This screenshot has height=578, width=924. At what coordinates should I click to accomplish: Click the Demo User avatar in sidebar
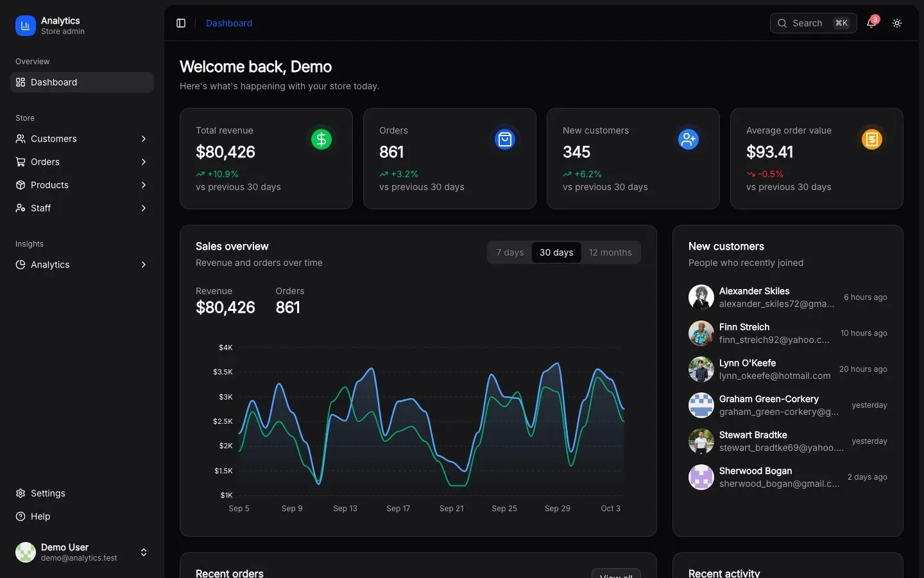coord(26,552)
